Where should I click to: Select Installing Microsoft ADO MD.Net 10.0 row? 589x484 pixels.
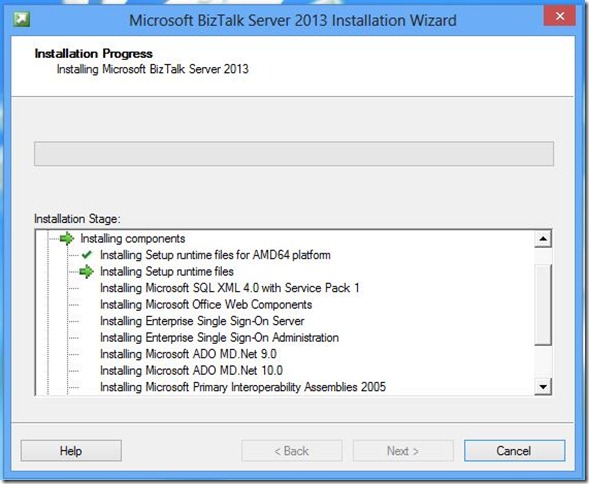191,371
